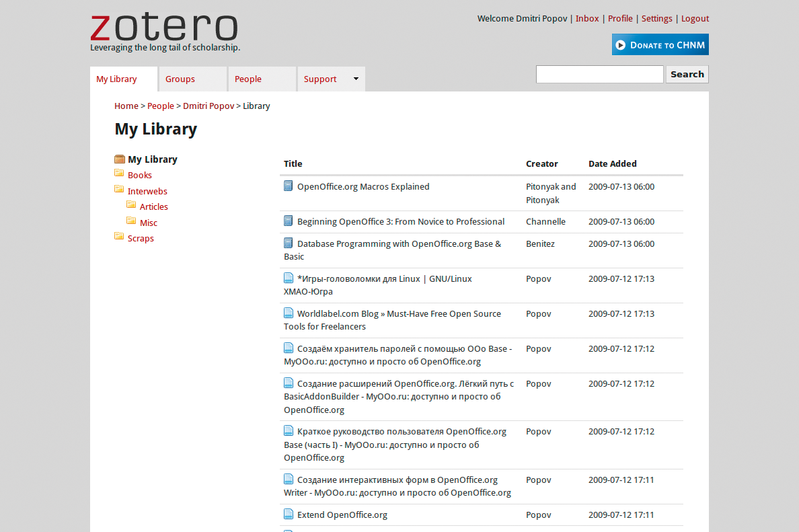Click page icon beside Создание расширений OpenOffice.org
This screenshot has width=799, height=532.
(289, 383)
